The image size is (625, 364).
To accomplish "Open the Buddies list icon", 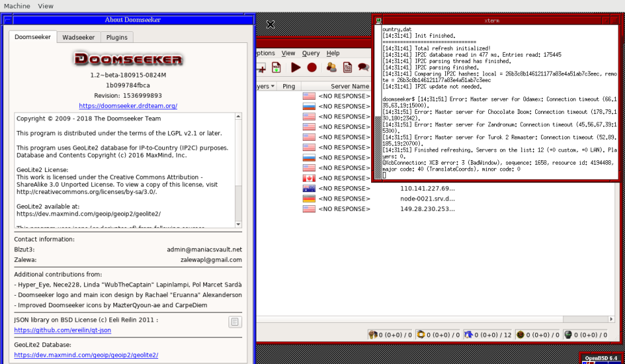I will click(332, 67).
